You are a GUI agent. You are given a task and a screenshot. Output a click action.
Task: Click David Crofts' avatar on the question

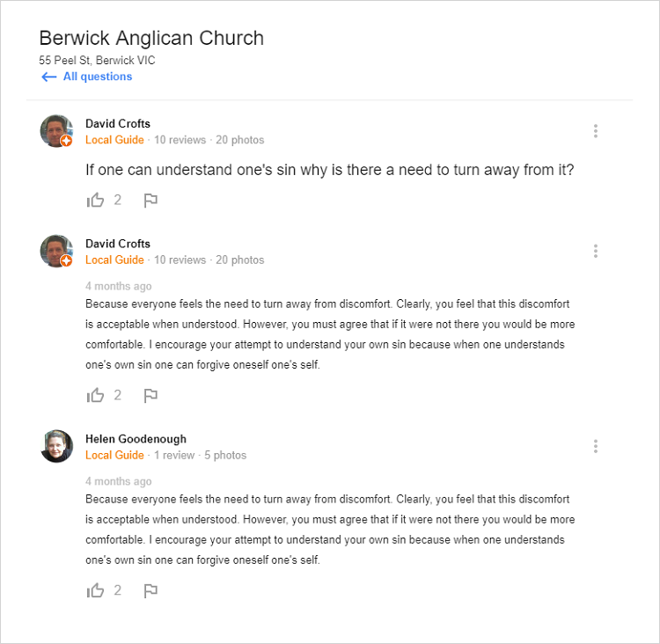pos(55,130)
